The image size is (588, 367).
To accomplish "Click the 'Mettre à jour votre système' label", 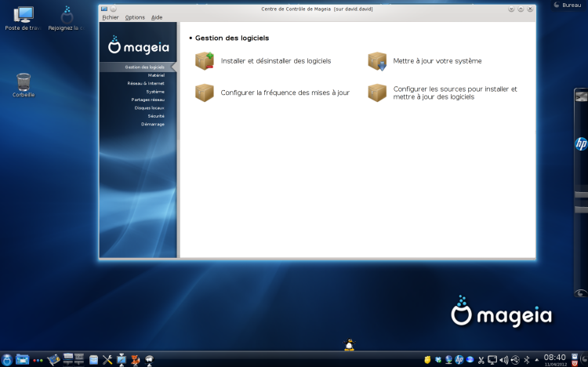I will click(x=437, y=61).
